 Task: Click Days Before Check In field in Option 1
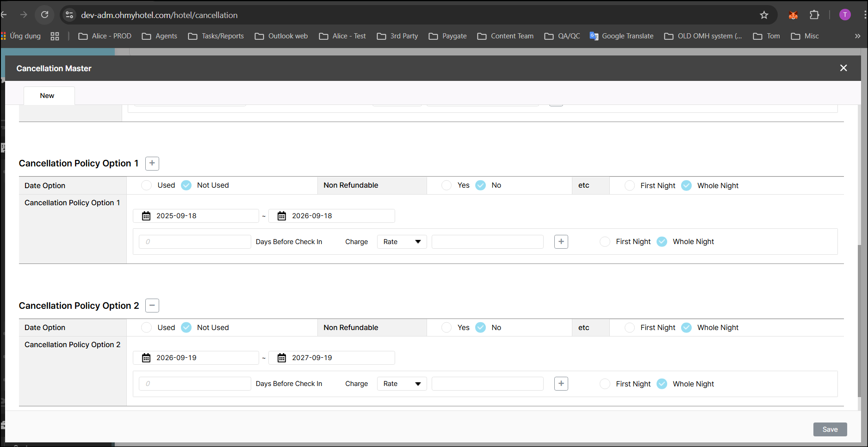click(195, 242)
